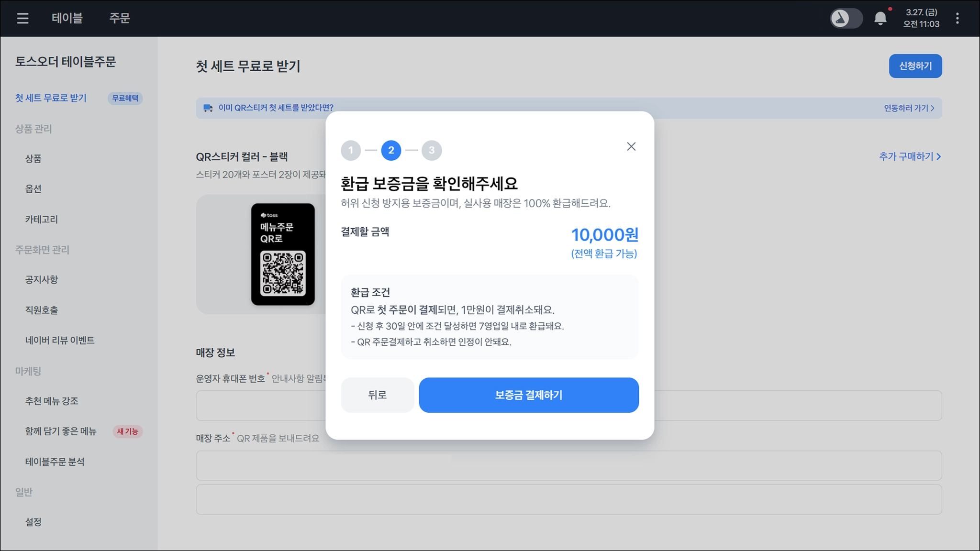Open 테이블주문 분석 from the sidebar

click(55, 462)
